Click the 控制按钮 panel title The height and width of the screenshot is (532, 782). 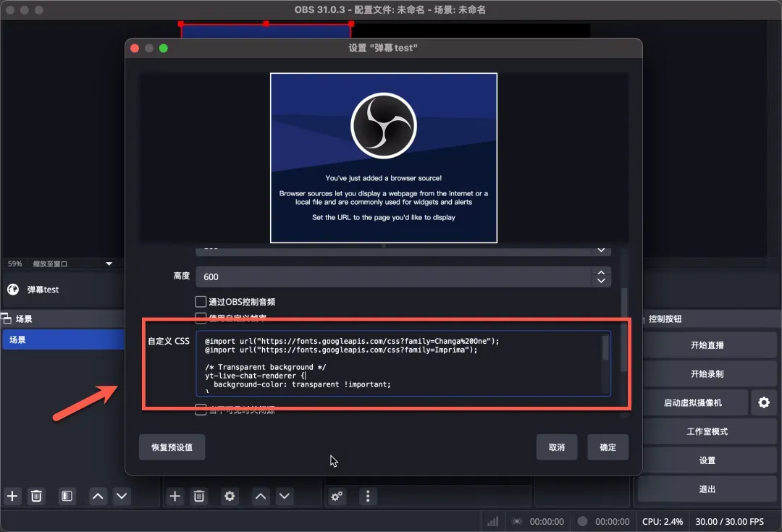[665, 318]
